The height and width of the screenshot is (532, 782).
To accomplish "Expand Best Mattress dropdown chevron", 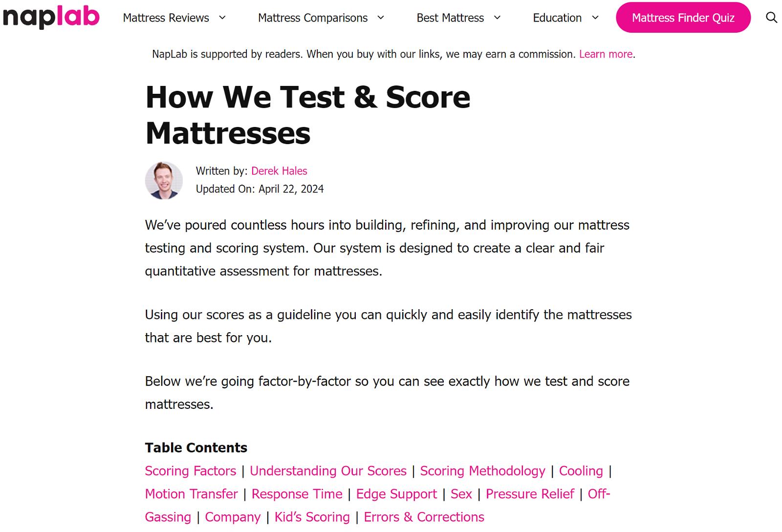I will tap(497, 18).
